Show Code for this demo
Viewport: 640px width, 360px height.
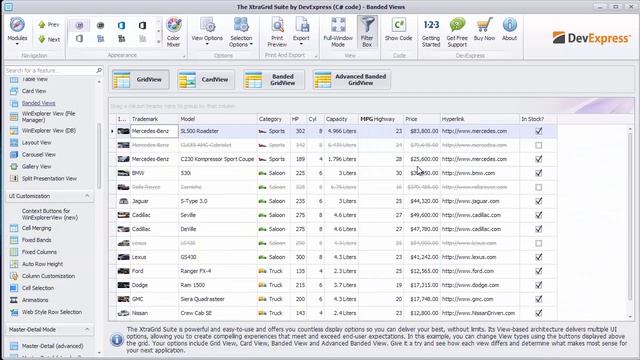(x=398, y=29)
